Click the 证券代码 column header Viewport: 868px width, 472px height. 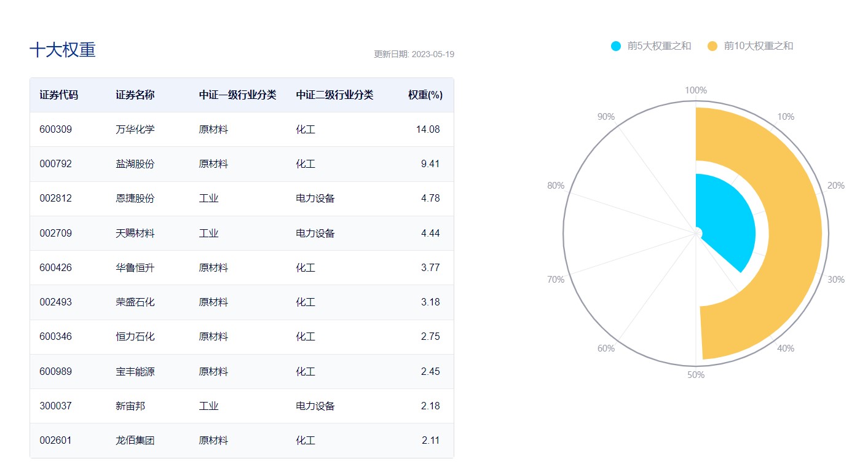coord(59,95)
